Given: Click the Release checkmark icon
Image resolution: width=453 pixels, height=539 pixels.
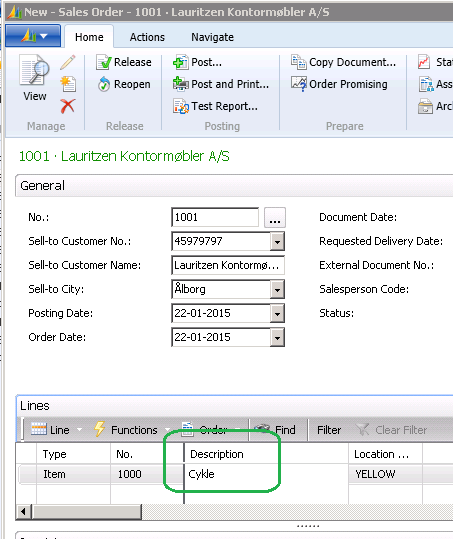Looking at the screenshot, I should (x=103, y=62).
